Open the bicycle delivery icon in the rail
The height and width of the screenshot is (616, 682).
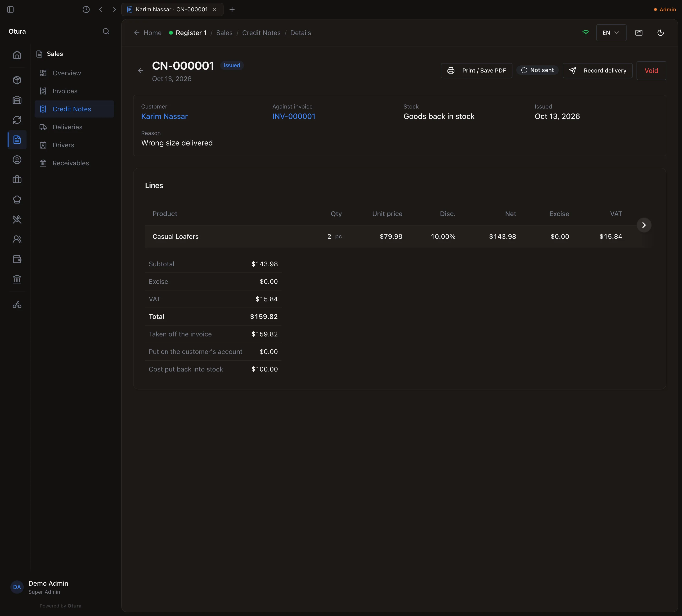coord(17,305)
